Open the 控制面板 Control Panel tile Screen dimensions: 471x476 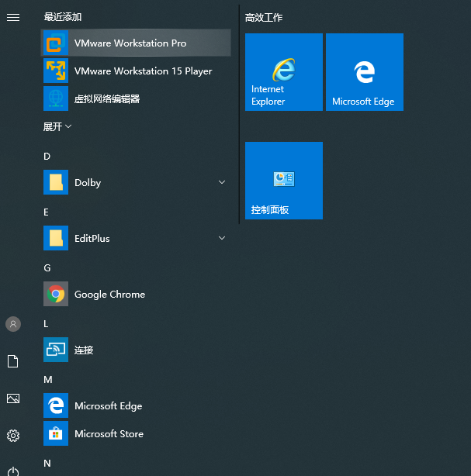(x=284, y=181)
